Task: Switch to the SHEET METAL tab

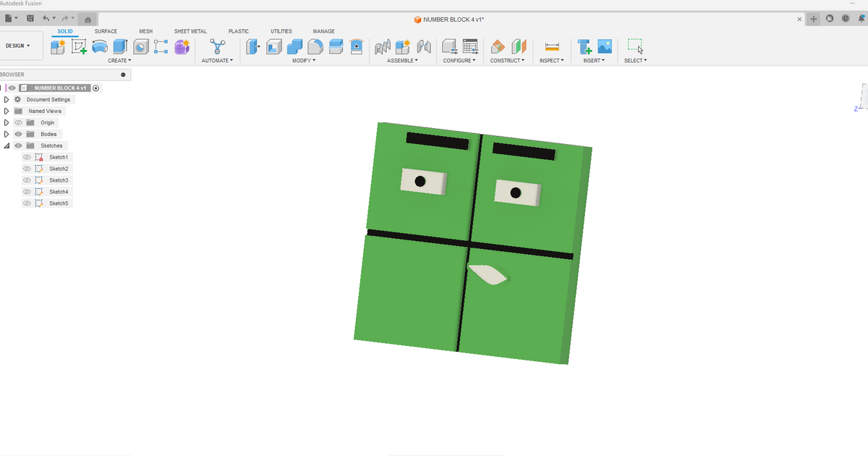Action: [190, 31]
